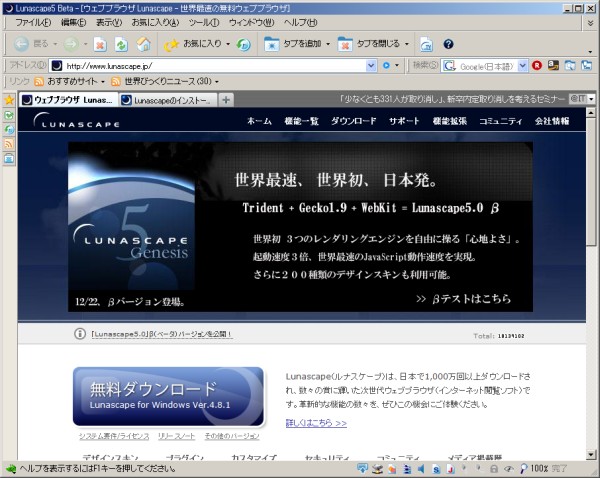Click the new tab plus button
Screen dimensions: 600x478
click(x=226, y=100)
